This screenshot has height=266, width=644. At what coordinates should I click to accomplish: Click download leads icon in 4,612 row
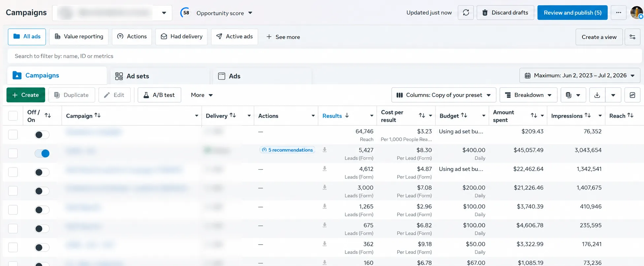[x=325, y=169]
